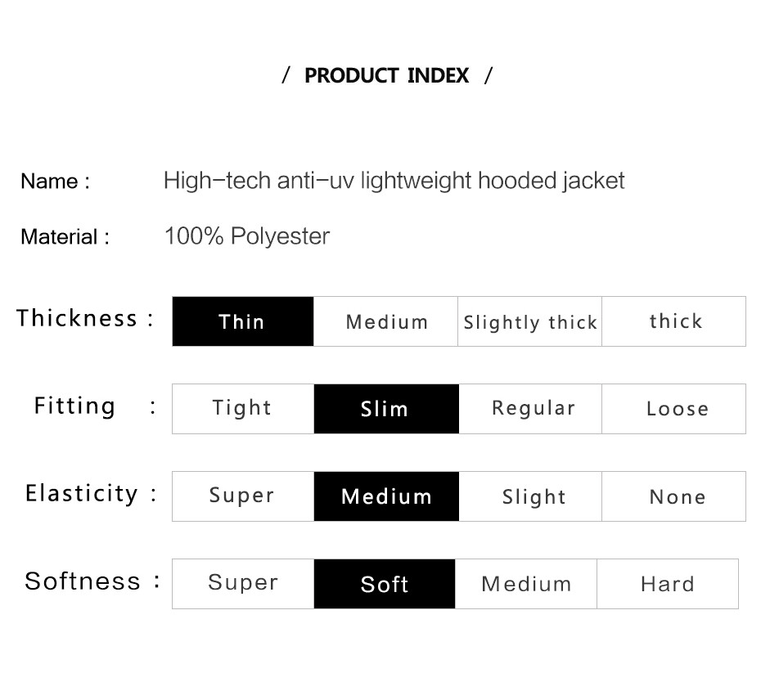761x700 pixels.
Task: Pick the Slightly thick option
Action: point(529,321)
